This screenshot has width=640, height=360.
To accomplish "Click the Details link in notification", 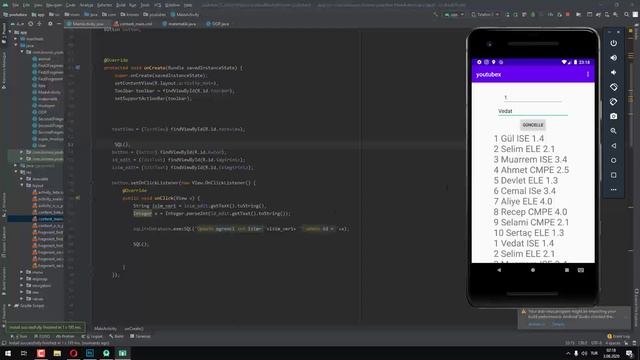I will coord(558,324).
